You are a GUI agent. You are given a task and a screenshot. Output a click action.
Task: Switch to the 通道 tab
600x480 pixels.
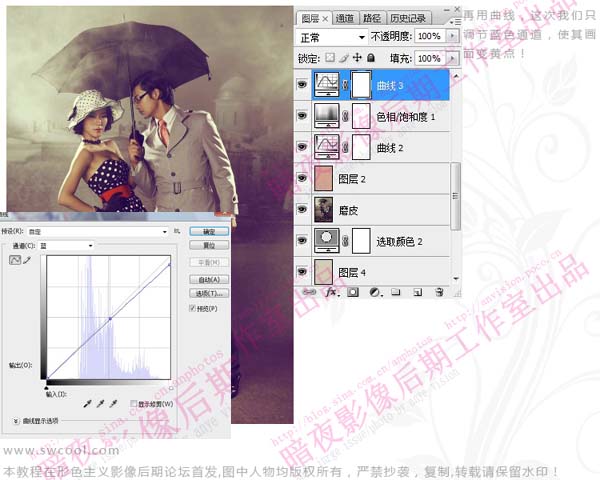pos(344,18)
